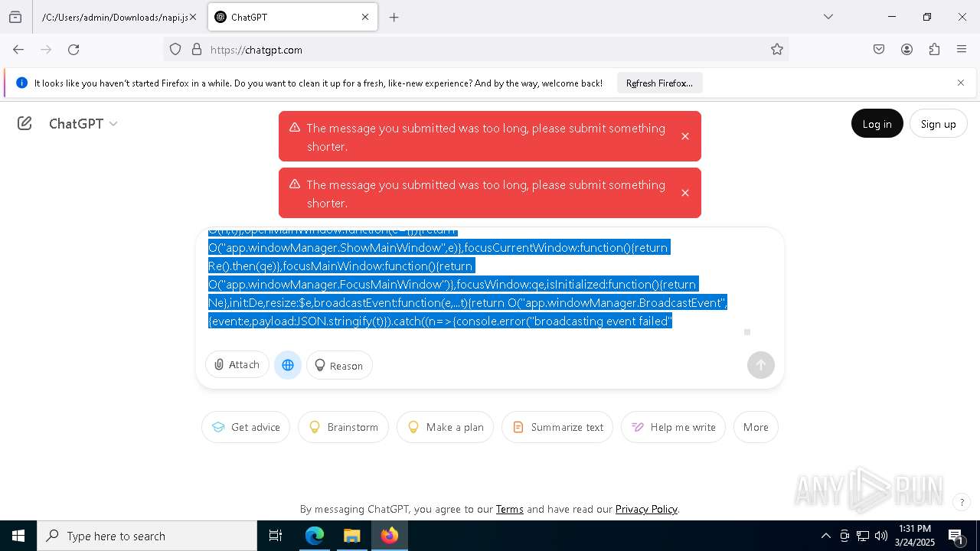Open the clock showing 1:31 PM

coord(915,536)
